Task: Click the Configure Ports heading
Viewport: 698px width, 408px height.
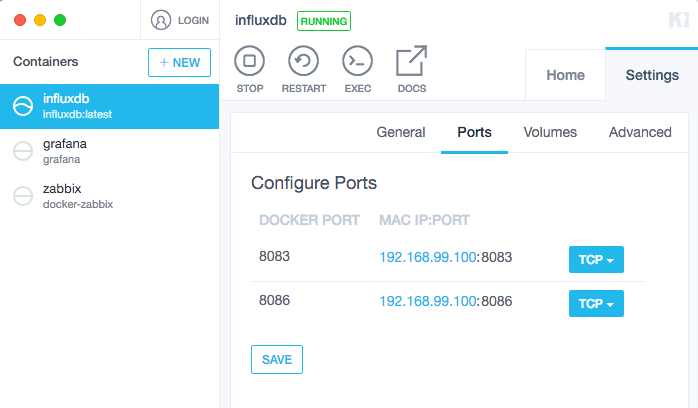Action: pos(314,183)
